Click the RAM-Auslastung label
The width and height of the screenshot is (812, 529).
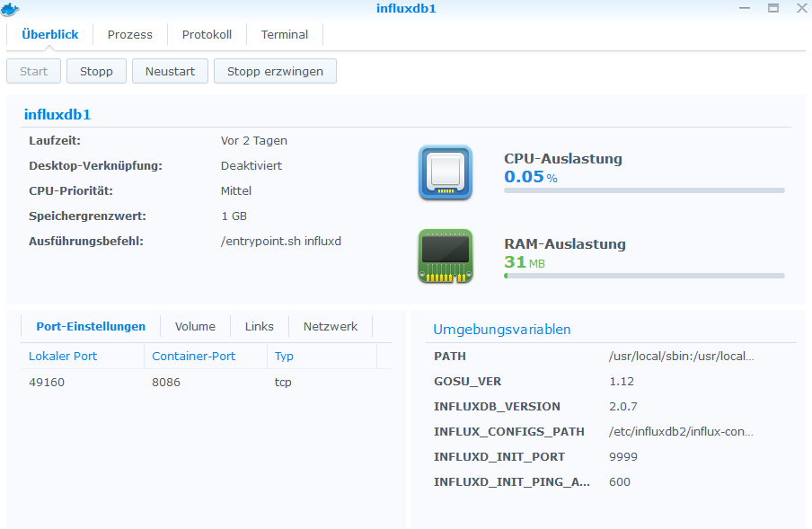(565, 243)
